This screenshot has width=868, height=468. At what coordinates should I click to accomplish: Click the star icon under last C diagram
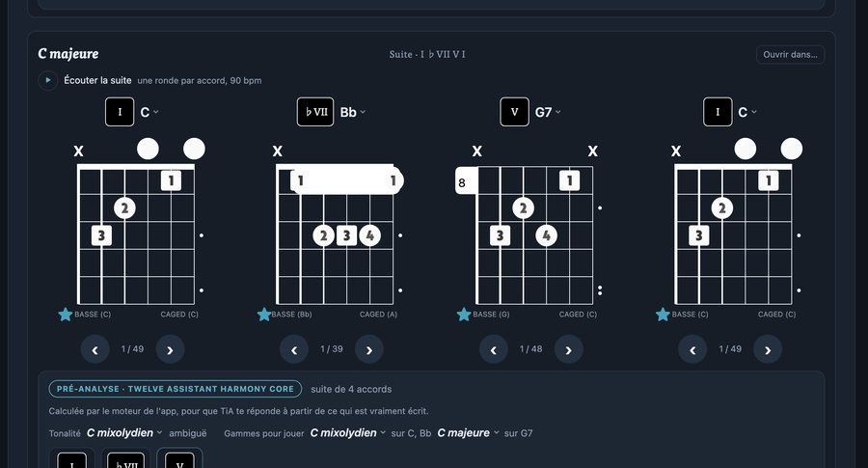(663, 314)
